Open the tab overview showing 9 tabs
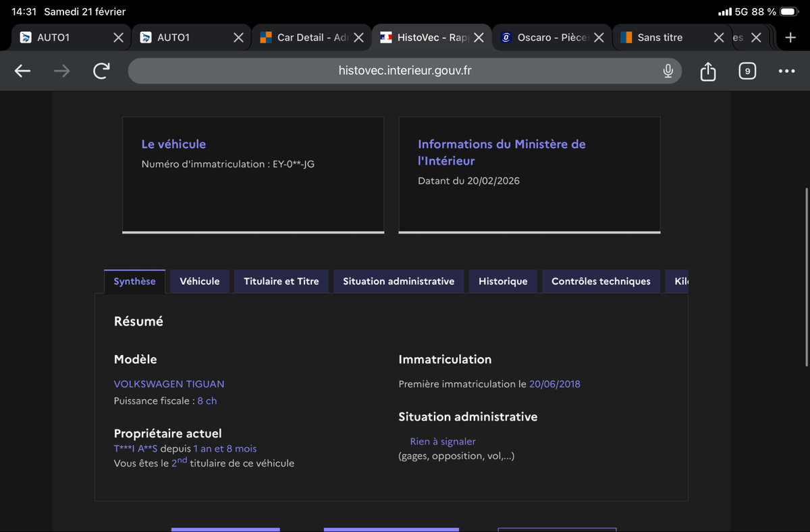810x532 pixels. click(x=747, y=71)
